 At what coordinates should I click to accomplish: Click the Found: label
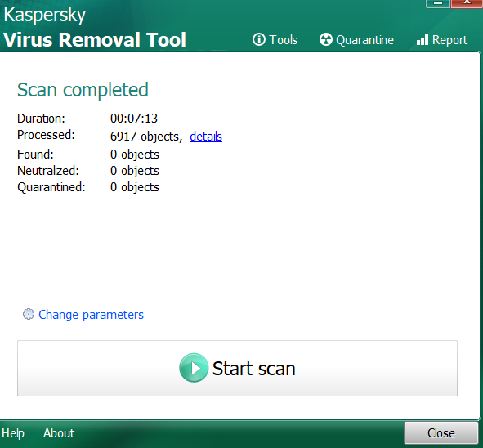(35, 155)
